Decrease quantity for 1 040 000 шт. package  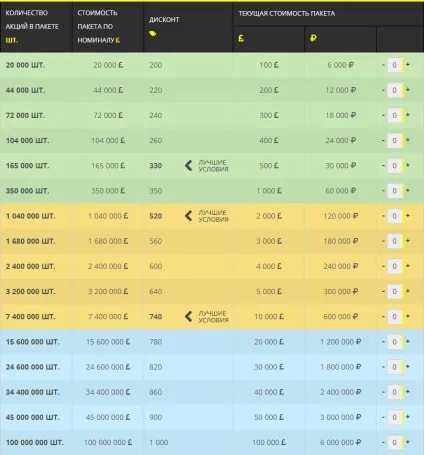pos(383,216)
